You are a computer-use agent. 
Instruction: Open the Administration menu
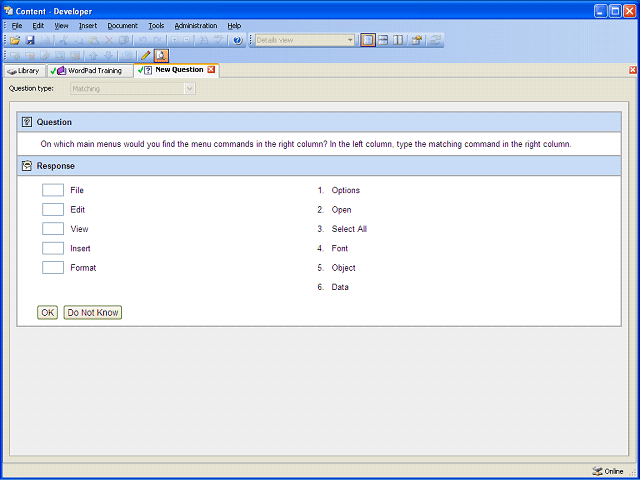(x=196, y=25)
